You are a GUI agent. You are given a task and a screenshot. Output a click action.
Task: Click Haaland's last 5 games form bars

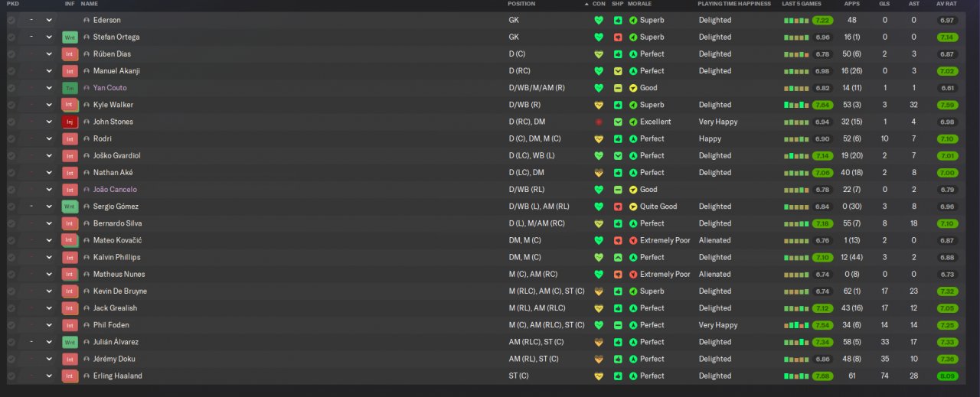pyautogui.click(x=795, y=376)
